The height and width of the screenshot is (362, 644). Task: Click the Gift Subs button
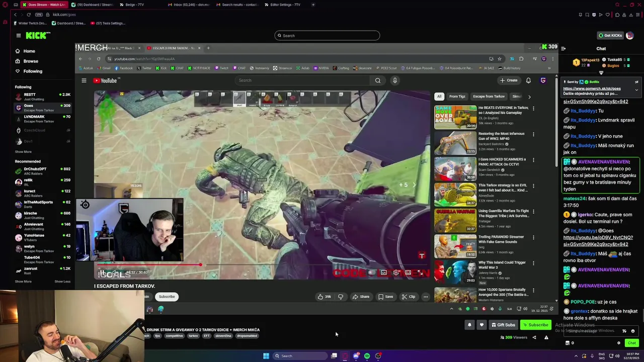click(503, 325)
